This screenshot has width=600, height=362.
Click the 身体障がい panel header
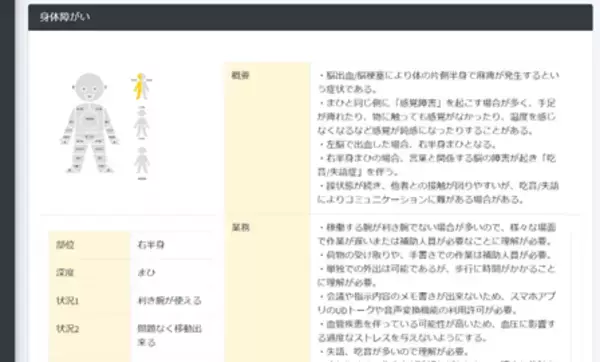[310, 17]
